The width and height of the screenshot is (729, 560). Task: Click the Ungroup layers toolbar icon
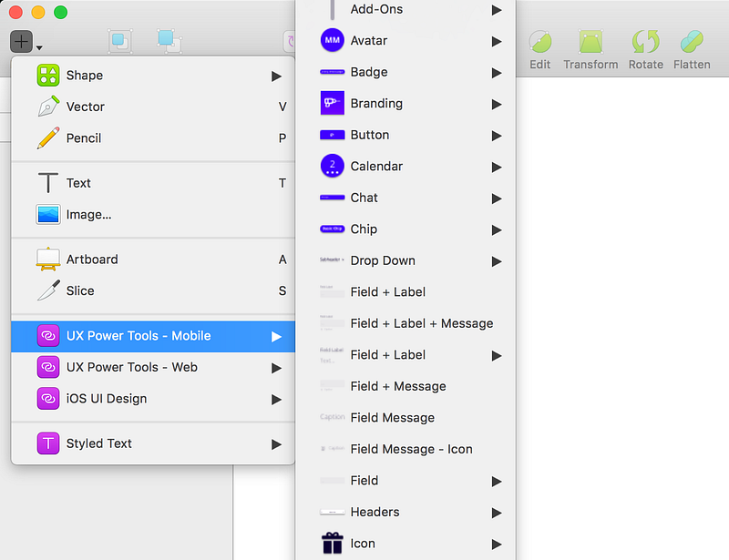(169, 41)
